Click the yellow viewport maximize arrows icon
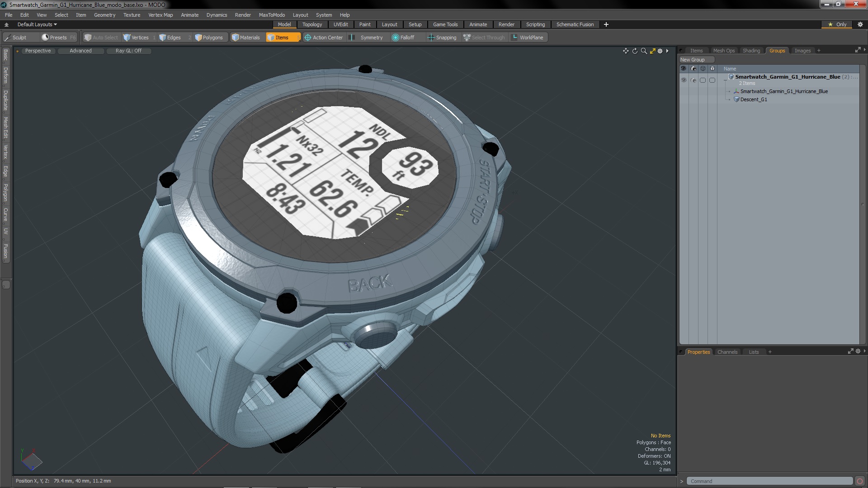The width and height of the screenshot is (868, 488). pyautogui.click(x=652, y=51)
